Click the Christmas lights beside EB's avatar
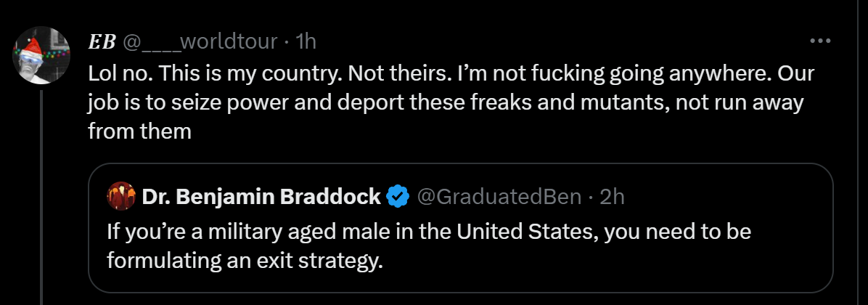 pos(58,54)
